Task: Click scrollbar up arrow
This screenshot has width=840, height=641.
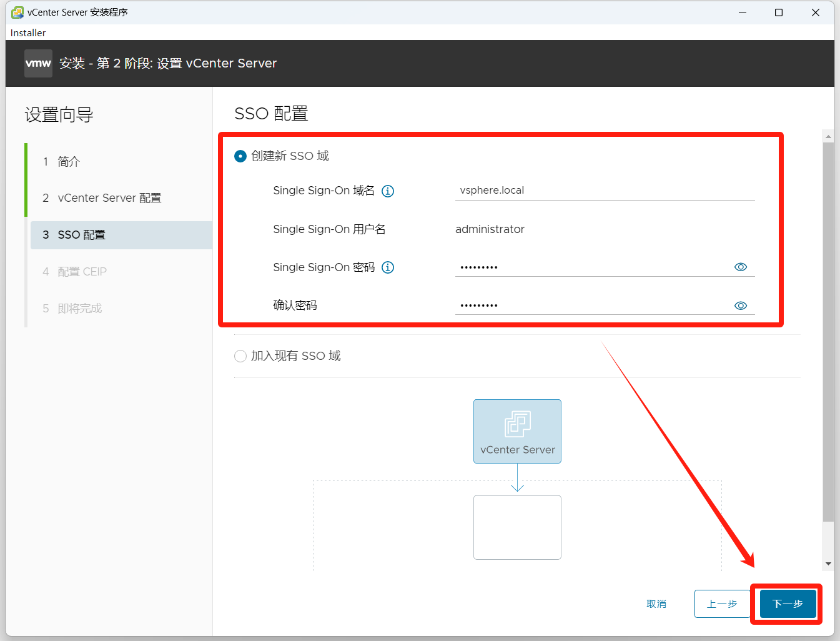Action: [x=828, y=136]
